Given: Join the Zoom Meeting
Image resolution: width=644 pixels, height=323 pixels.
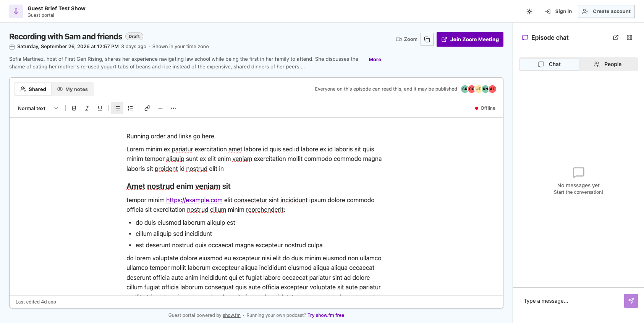Looking at the screenshot, I should coord(470,39).
